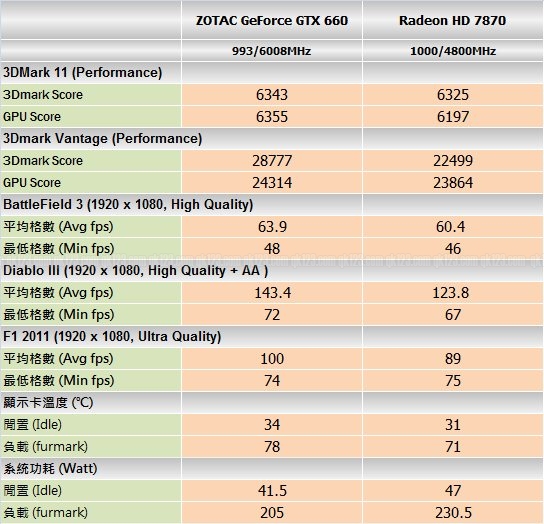
Task: Click the 72 minimum fps cell
Action: 272,314
